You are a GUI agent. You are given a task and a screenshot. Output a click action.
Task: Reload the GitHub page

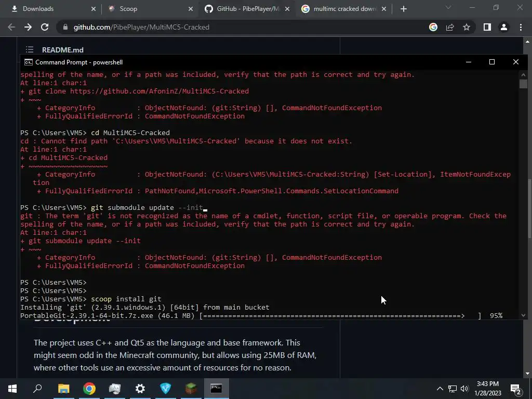(45, 27)
